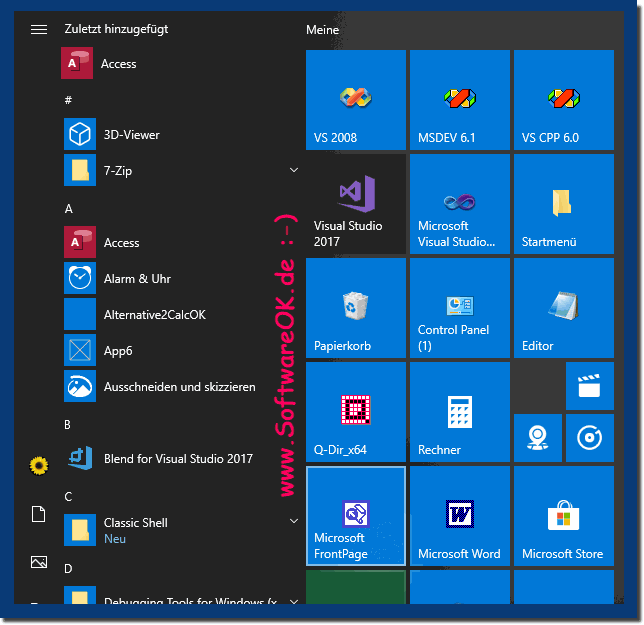Launch the Editor notepad tile
This screenshot has width=644, height=625.
point(564,308)
